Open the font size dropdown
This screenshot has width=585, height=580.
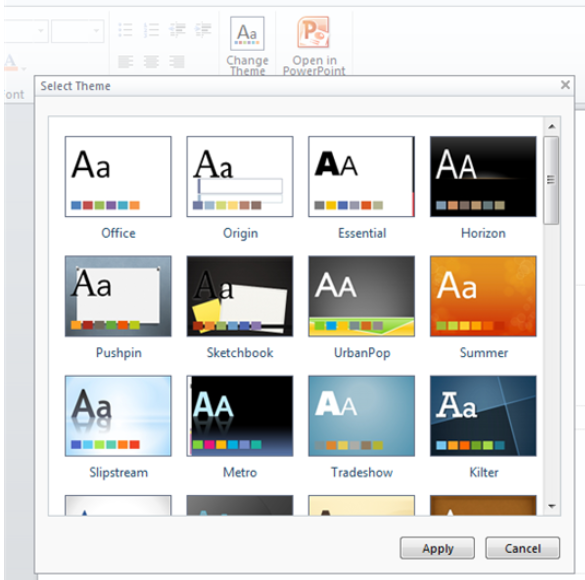[x=97, y=31]
